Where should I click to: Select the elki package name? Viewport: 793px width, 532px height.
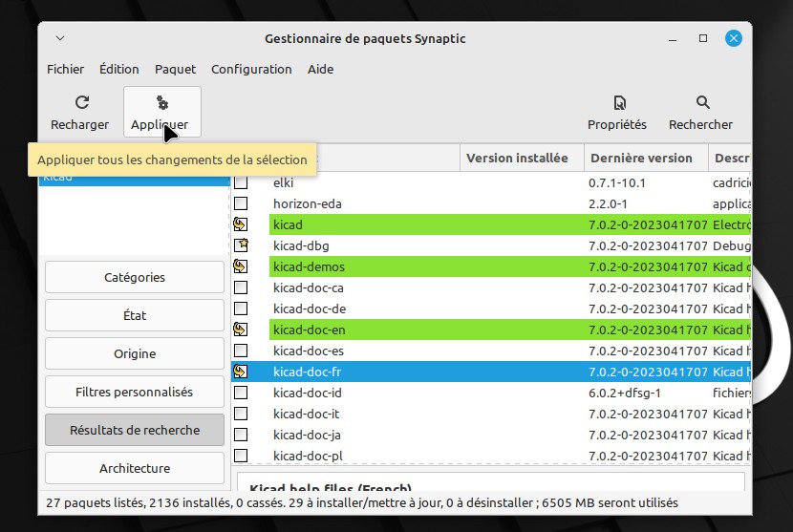click(x=283, y=182)
